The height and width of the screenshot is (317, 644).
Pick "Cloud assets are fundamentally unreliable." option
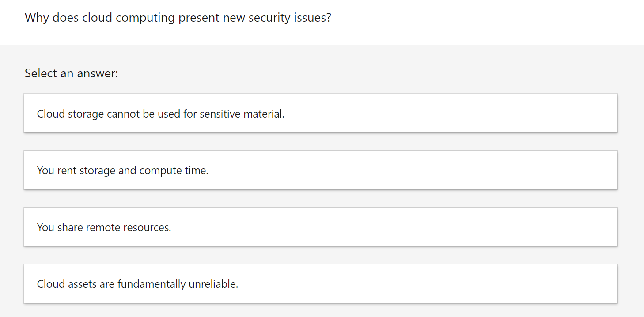coord(321,284)
